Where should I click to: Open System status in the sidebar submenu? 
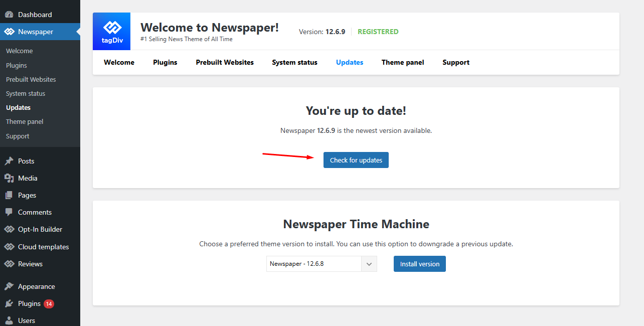pyautogui.click(x=26, y=93)
